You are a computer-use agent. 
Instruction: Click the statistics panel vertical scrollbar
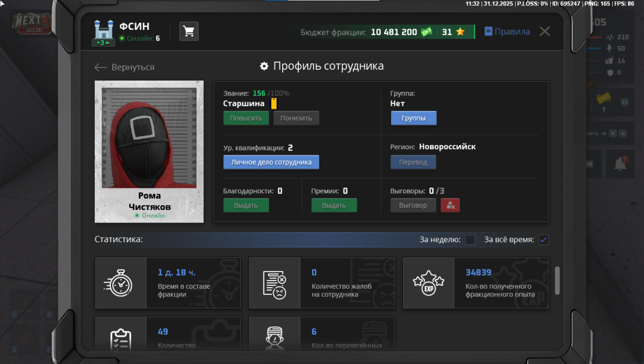tap(558, 280)
